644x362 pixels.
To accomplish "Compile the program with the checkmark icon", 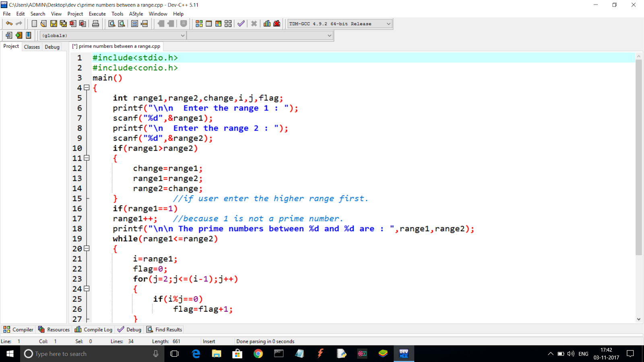I will pyautogui.click(x=241, y=23).
